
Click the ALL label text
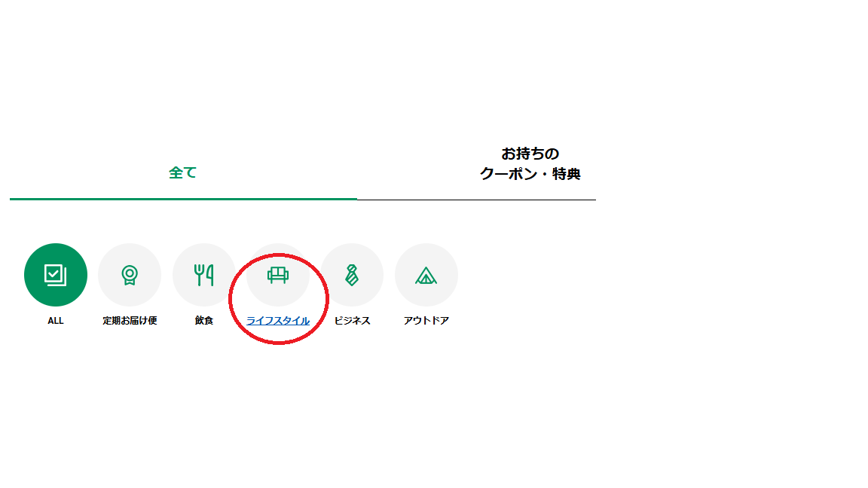pyautogui.click(x=55, y=321)
